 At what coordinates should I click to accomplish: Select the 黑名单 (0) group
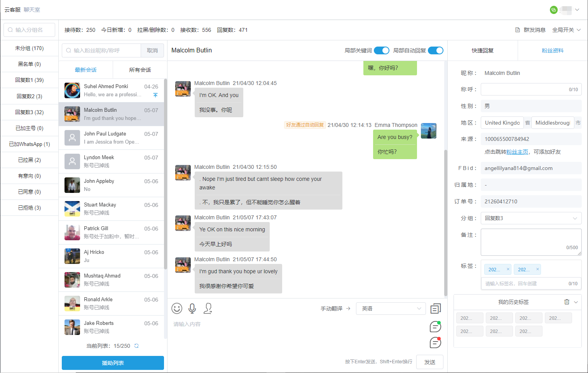[29, 64]
